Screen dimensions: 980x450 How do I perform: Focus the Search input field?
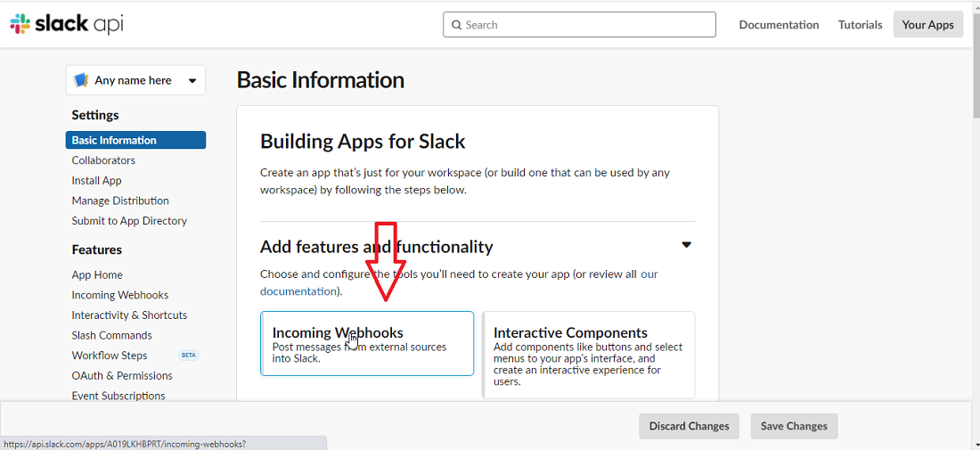tap(579, 25)
